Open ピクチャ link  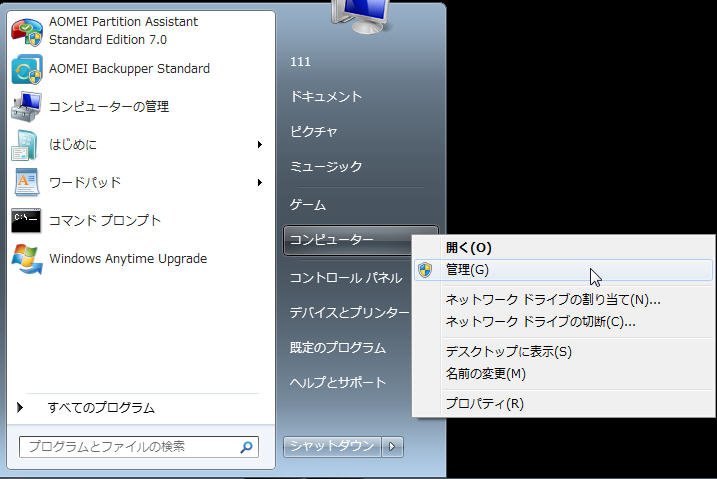314,132
